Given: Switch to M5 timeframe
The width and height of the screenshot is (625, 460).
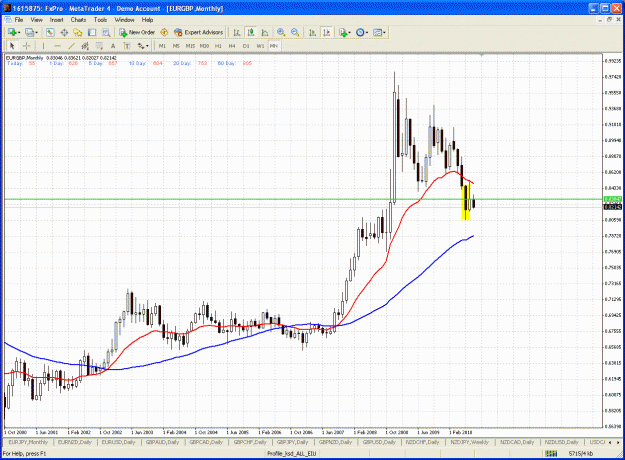Looking at the screenshot, I should click(176, 46).
